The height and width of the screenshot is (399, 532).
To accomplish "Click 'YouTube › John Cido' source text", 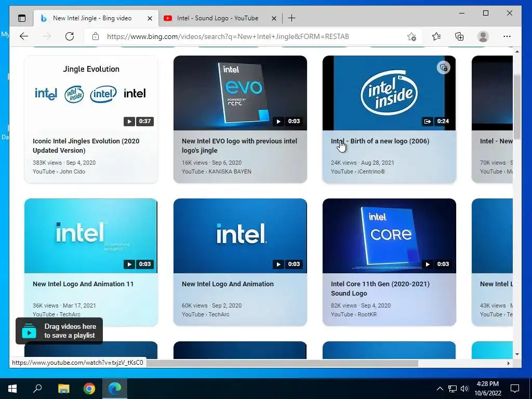I will 59,171.
